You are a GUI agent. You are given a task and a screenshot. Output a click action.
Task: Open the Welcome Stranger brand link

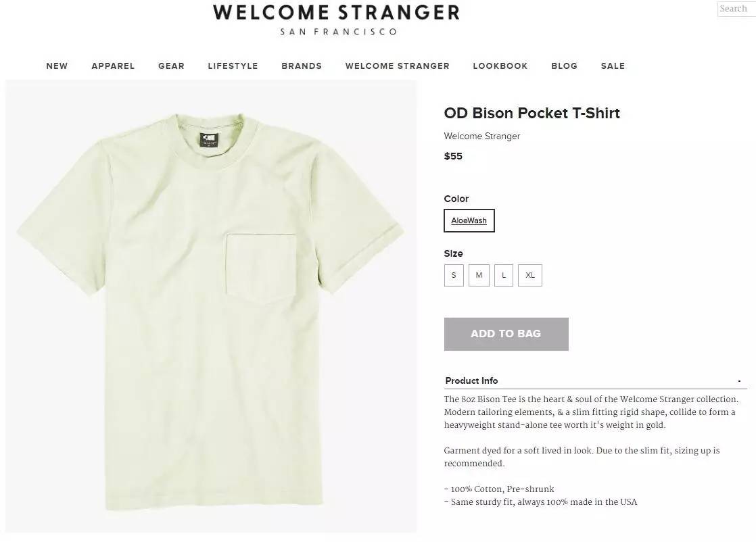(x=481, y=137)
